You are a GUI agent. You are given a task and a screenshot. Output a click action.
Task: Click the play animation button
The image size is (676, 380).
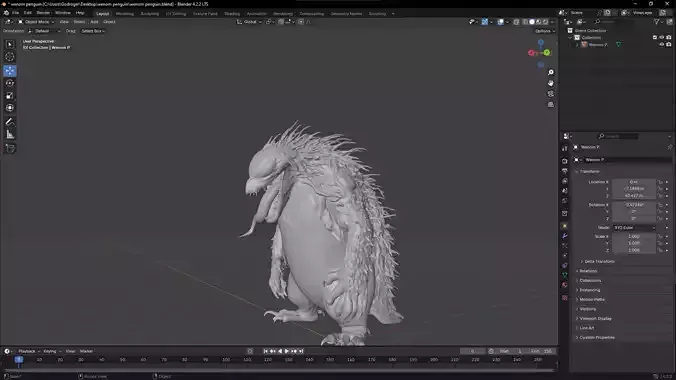coord(287,351)
